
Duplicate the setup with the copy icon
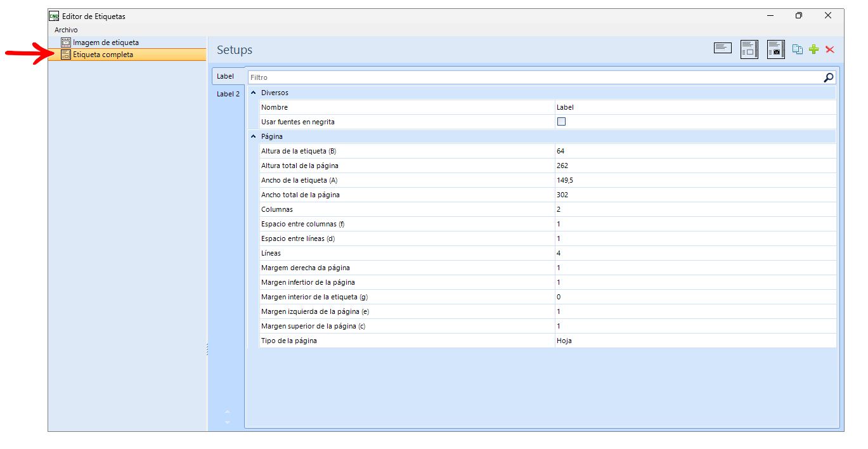798,49
